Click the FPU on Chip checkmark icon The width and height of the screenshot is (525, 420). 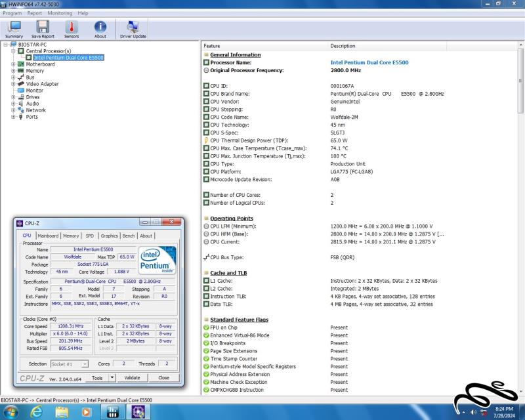206,327
